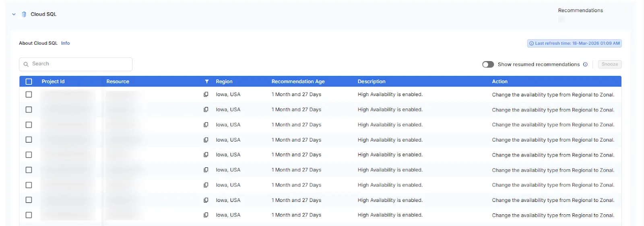This screenshot has height=226, width=644.
Task: Click the Description column header
Action: point(372,82)
